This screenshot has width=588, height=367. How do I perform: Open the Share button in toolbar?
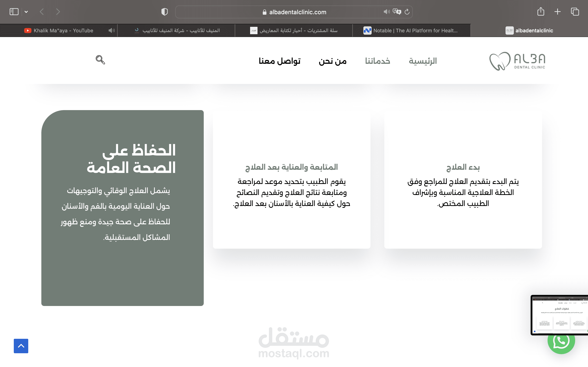541,12
